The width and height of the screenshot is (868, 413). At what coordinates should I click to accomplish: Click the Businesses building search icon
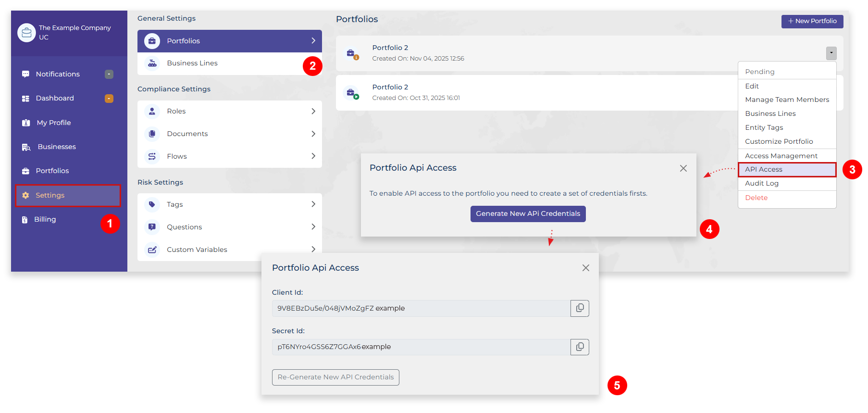pyautogui.click(x=26, y=147)
